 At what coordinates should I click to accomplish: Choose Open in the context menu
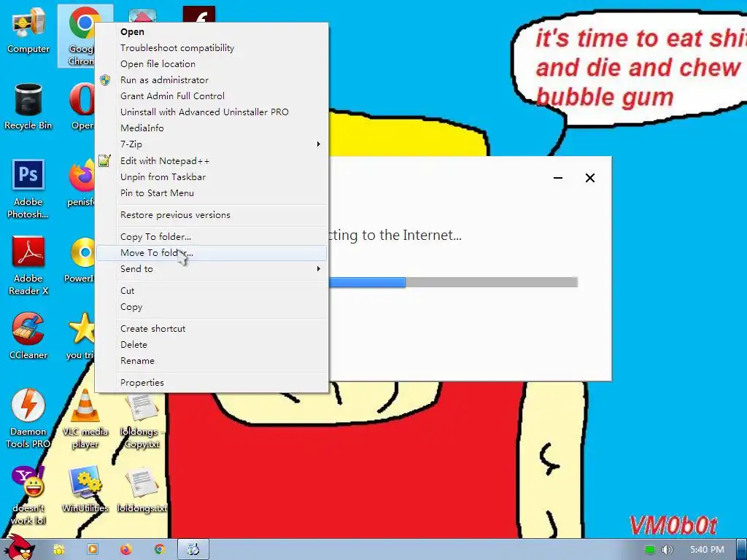pyautogui.click(x=212, y=32)
